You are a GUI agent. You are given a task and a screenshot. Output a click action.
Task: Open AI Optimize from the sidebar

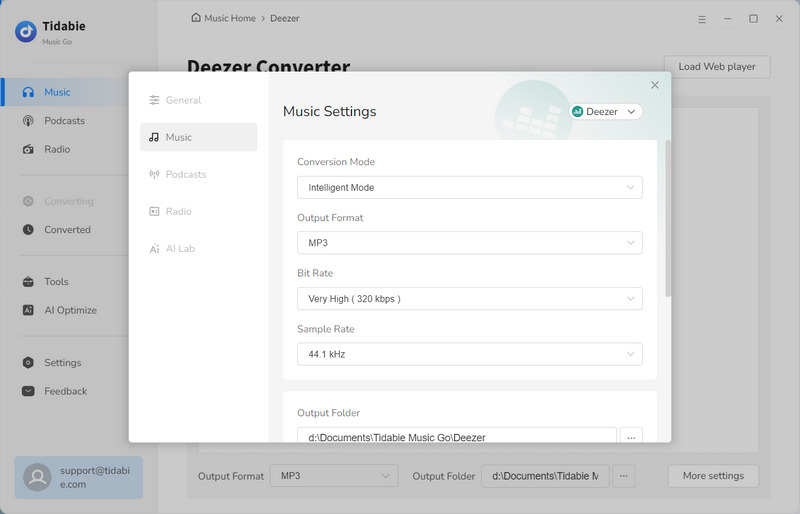(65, 310)
